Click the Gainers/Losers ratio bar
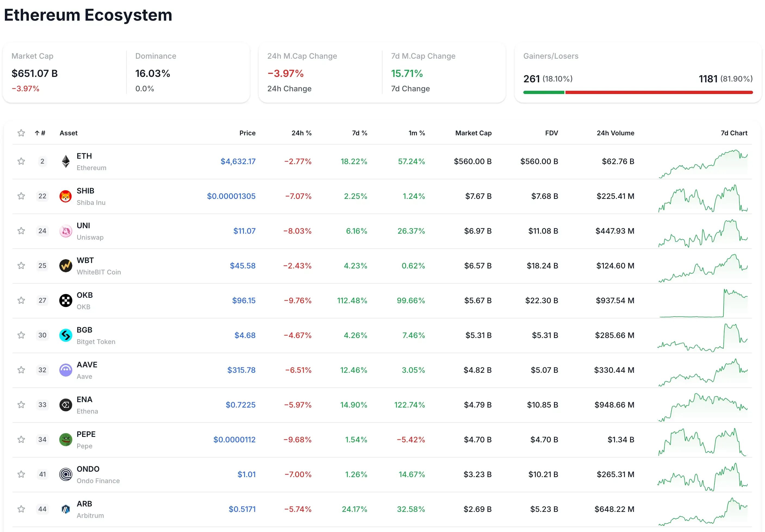The height and width of the screenshot is (532, 765). coord(637,92)
